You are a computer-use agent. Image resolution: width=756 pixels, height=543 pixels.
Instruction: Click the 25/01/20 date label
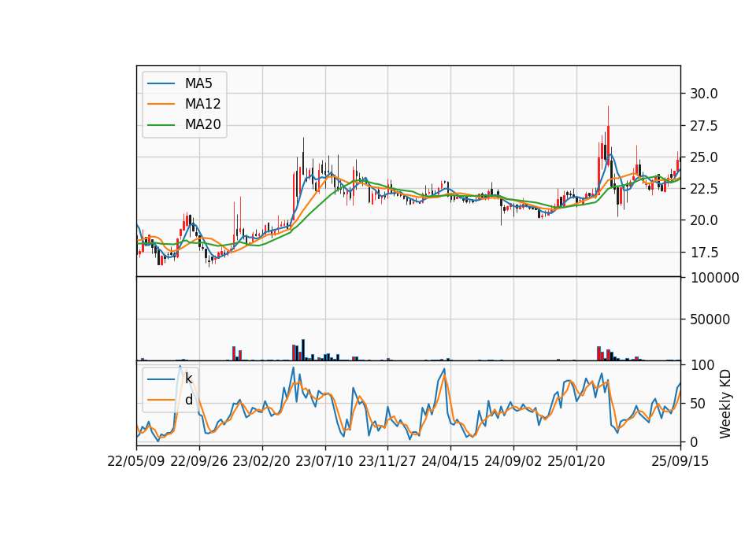click(x=576, y=462)
